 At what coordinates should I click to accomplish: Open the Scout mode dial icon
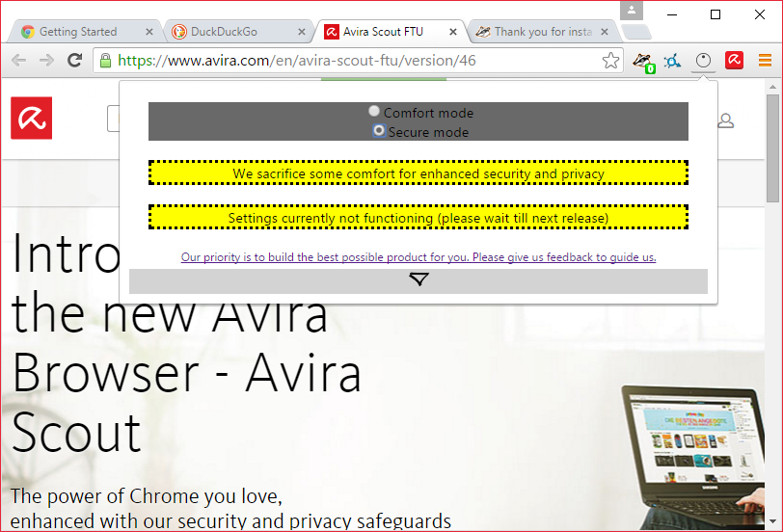pos(703,61)
